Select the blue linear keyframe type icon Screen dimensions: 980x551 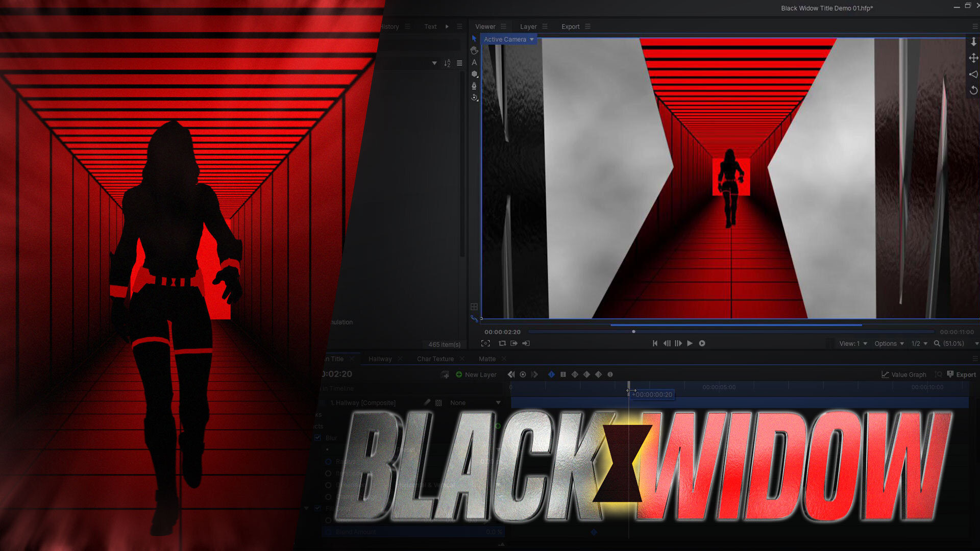(x=551, y=374)
